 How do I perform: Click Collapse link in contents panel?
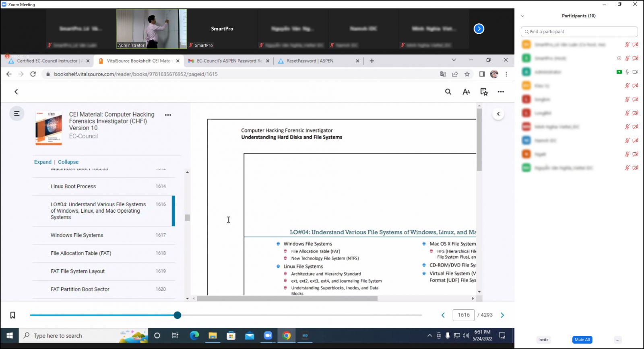[x=68, y=162]
